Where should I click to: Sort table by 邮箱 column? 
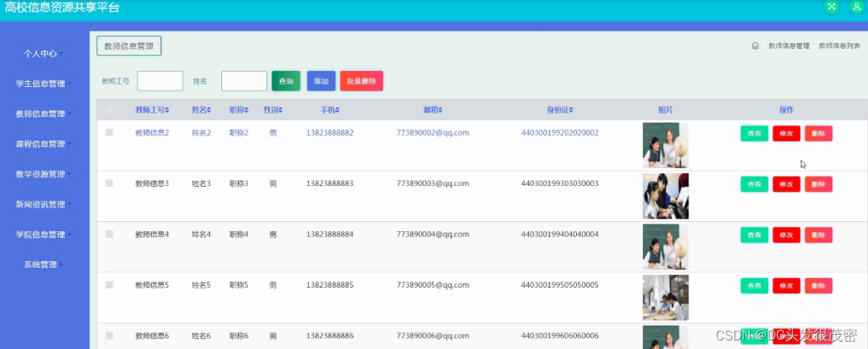(433, 110)
